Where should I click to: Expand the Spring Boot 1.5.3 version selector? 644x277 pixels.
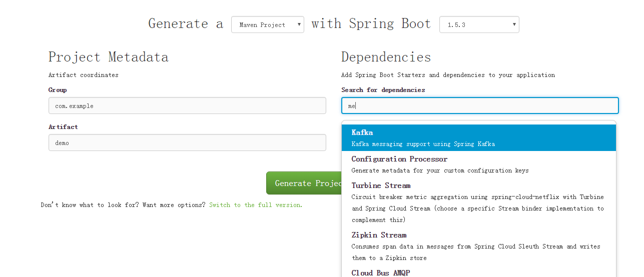coord(479,24)
